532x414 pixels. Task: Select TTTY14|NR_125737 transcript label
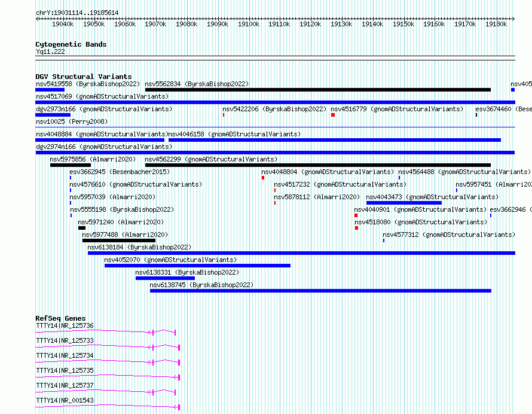[65, 385]
